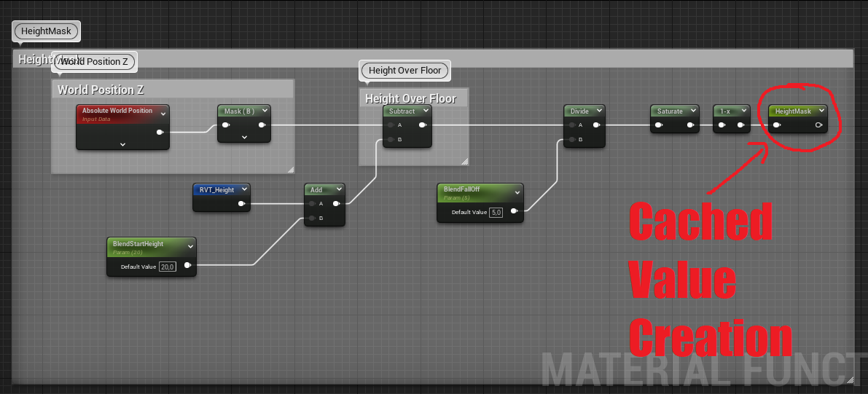The height and width of the screenshot is (394, 868).
Task: Select the Absolute World Position node title
Action: [x=117, y=111]
